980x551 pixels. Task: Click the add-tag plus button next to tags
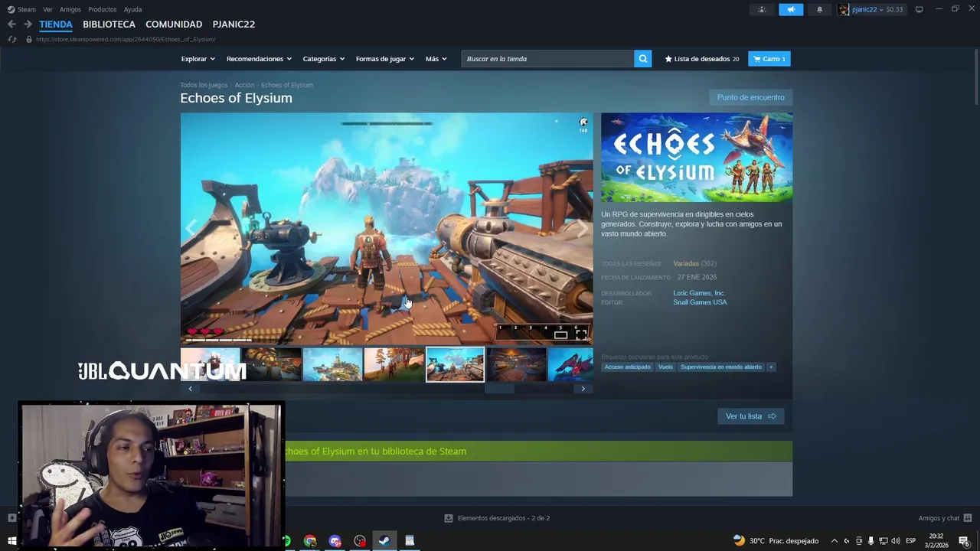(x=771, y=367)
